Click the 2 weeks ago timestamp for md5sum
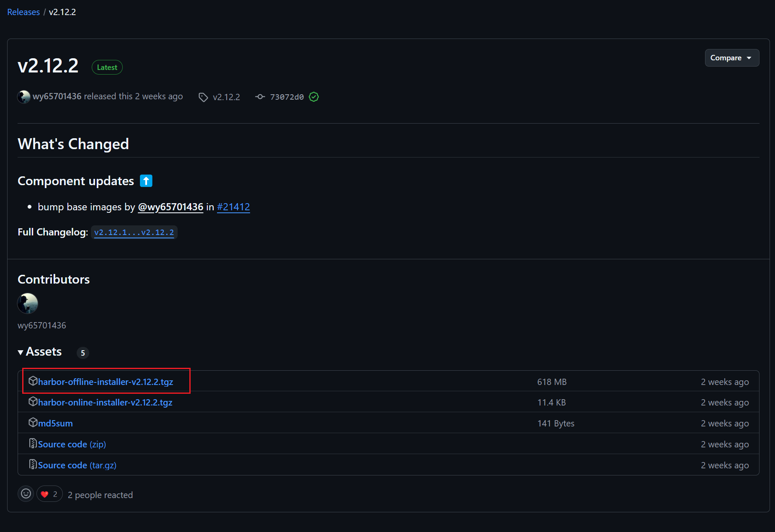775x532 pixels. pos(725,424)
